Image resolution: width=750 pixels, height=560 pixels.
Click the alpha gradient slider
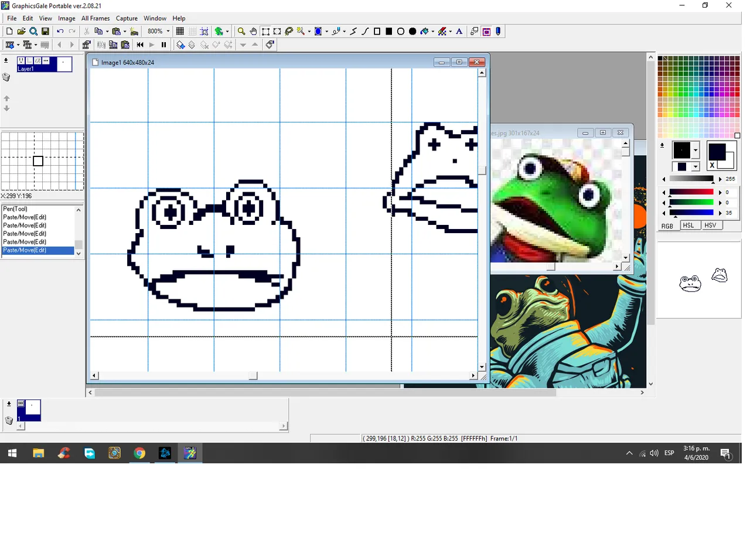[691, 179]
